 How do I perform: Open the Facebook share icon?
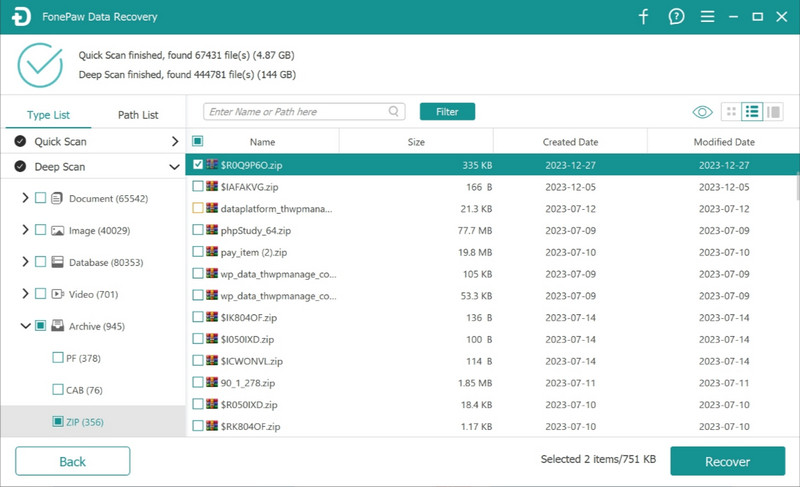[x=643, y=17]
